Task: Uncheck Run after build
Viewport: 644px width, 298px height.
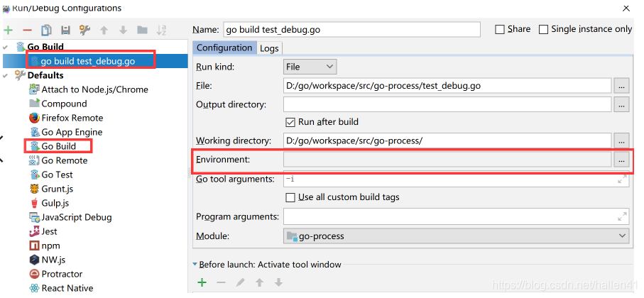Action: 290,122
